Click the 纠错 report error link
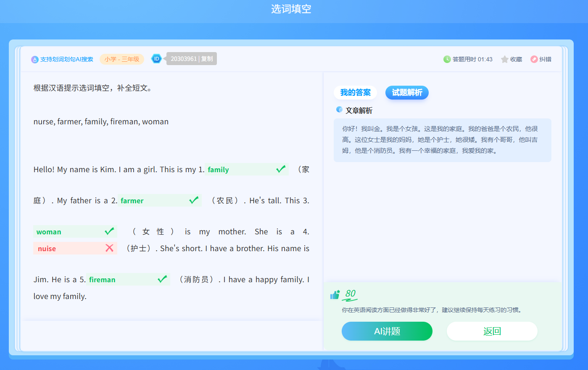588x370 pixels. click(x=545, y=59)
